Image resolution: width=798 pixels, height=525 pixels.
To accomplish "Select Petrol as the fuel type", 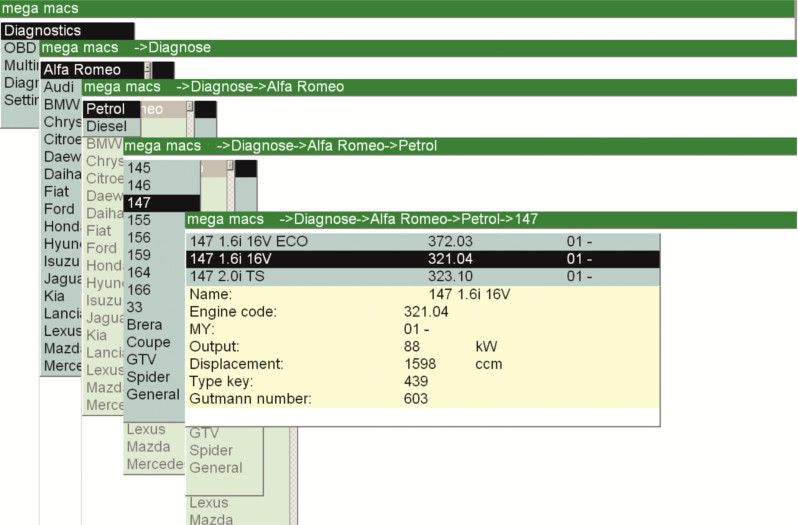I will (105, 109).
